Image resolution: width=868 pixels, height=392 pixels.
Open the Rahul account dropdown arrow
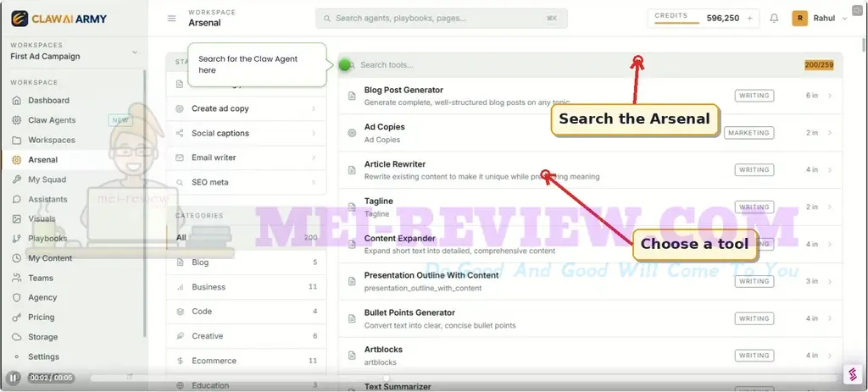pyautogui.click(x=845, y=19)
